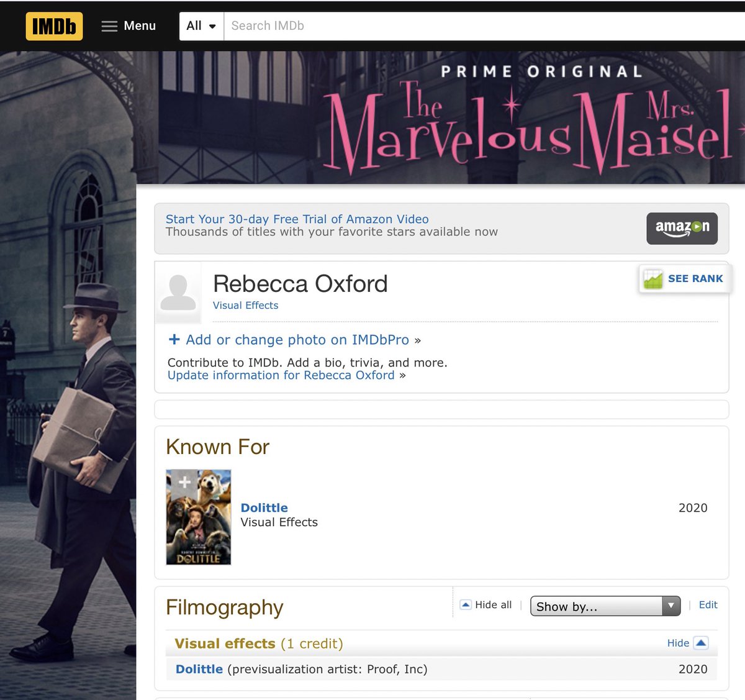The image size is (745, 700).
Task: Click the Rebecca Oxford placeholder profile photo
Action: pos(178,293)
